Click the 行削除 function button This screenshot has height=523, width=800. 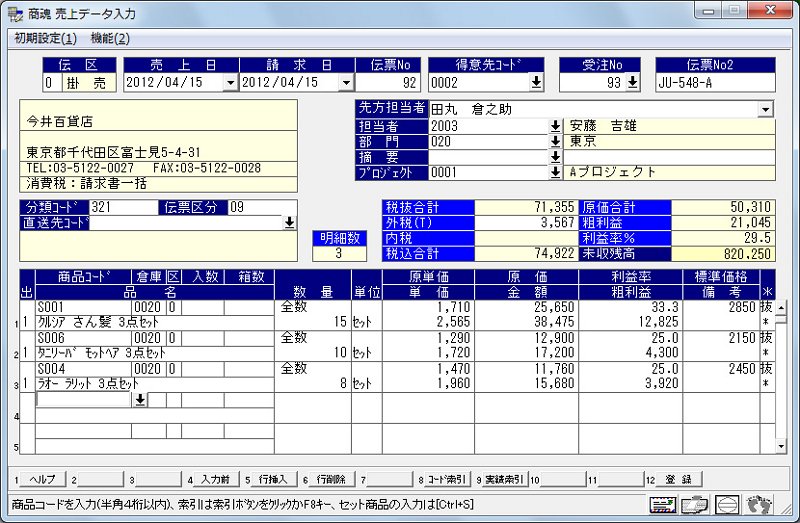[x=331, y=479]
